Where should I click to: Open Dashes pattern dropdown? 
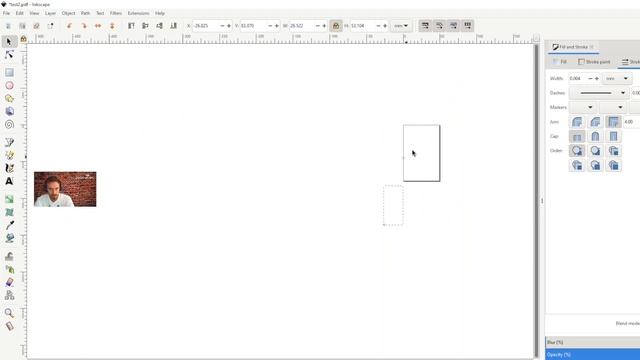tap(599, 93)
